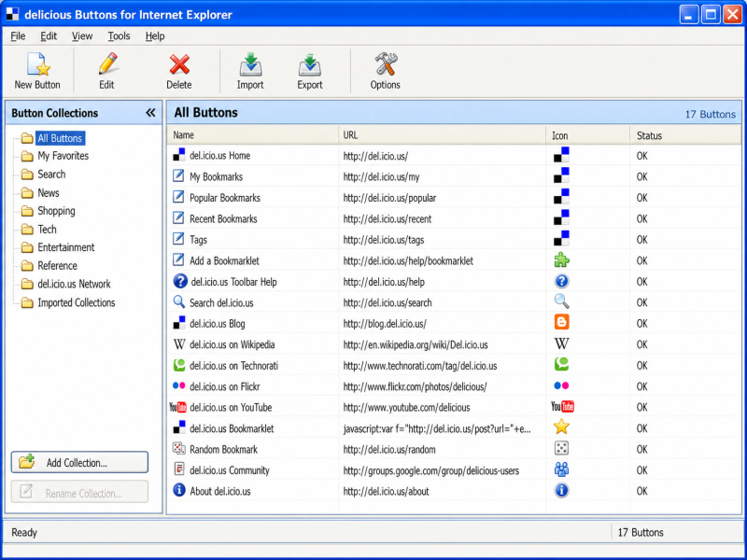747x560 pixels.
Task: Click the red Delete toolbar icon
Action: coord(179,64)
